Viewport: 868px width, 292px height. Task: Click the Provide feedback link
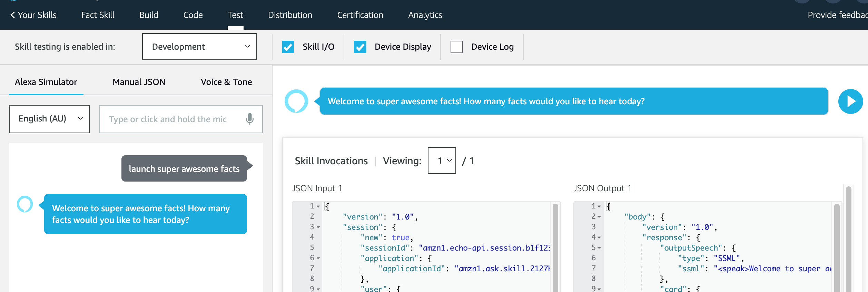(x=838, y=15)
